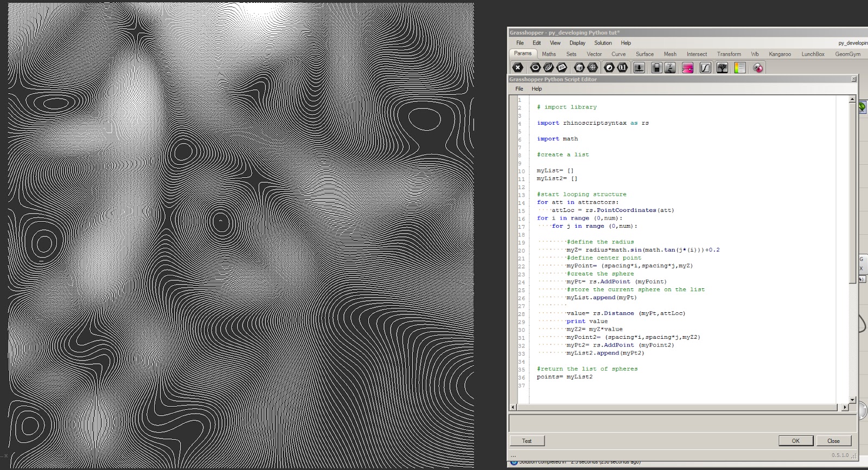Switch to the Maths tab
This screenshot has width=868, height=470.
click(549, 54)
